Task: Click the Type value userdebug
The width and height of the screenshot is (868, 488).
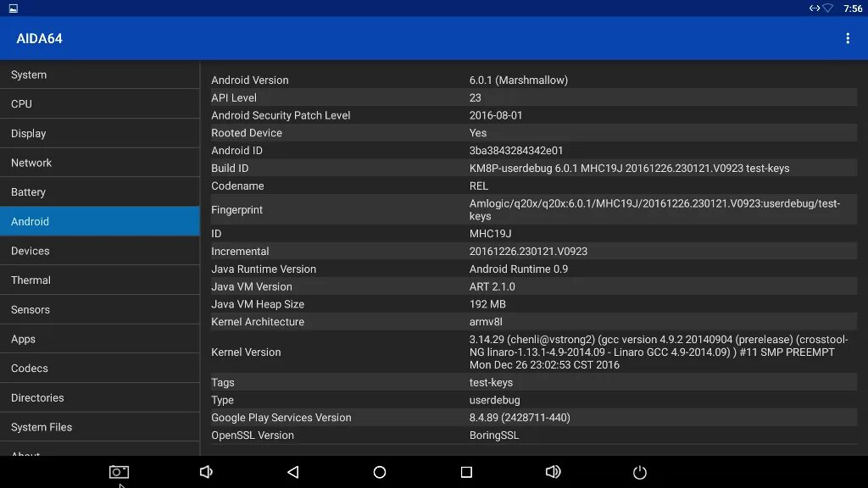Action: tap(495, 400)
